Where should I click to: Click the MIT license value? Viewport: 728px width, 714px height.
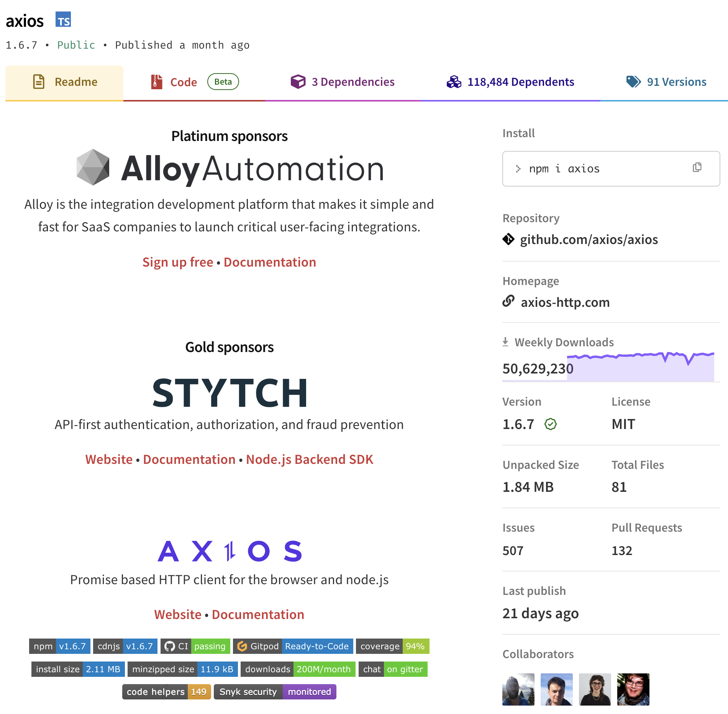623,424
